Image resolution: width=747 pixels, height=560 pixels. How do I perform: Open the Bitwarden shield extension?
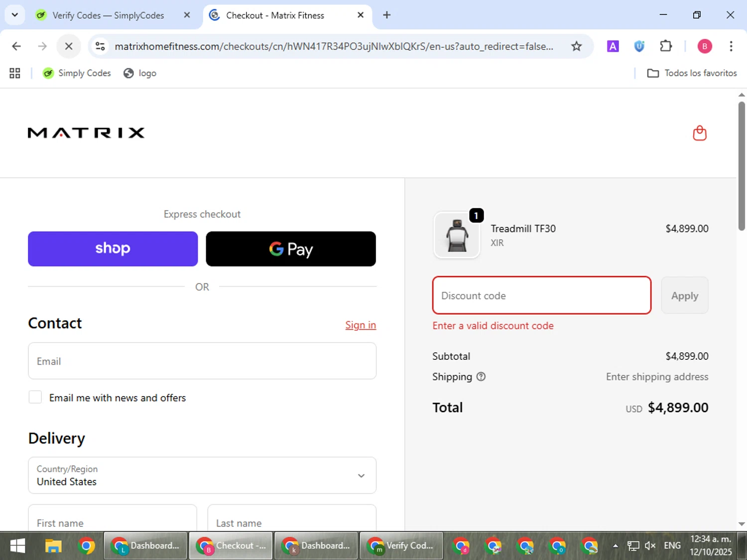[639, 46]
